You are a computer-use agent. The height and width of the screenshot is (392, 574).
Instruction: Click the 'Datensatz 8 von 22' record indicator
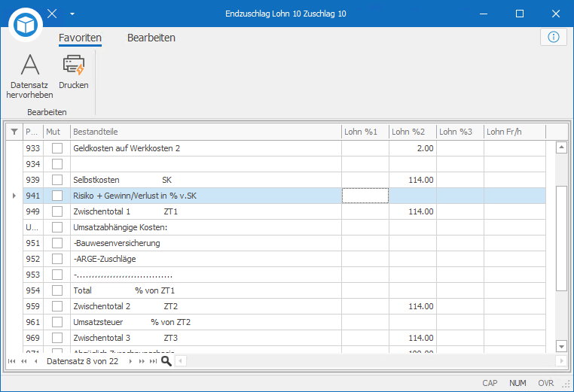pyautogui.click(x=82, y=361)
